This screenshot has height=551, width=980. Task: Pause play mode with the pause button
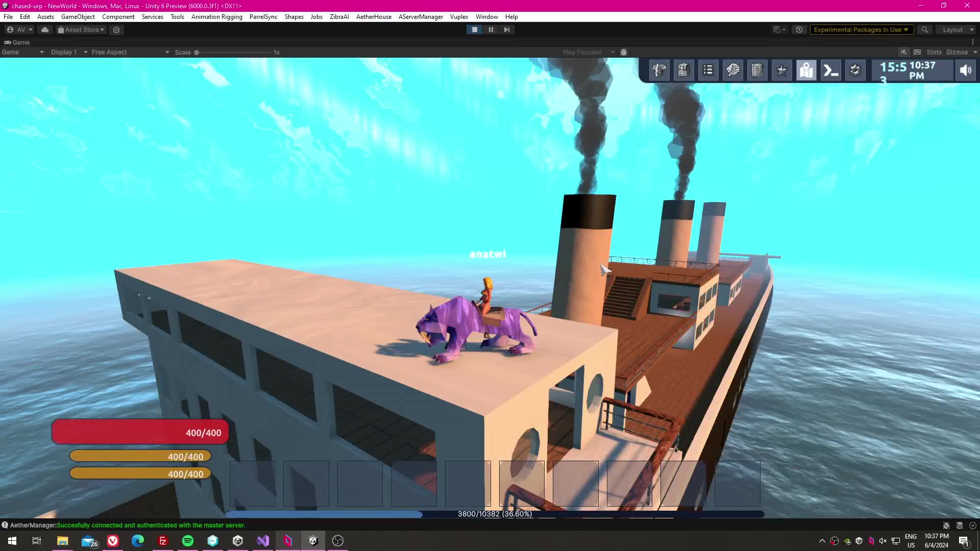[491, 30]
